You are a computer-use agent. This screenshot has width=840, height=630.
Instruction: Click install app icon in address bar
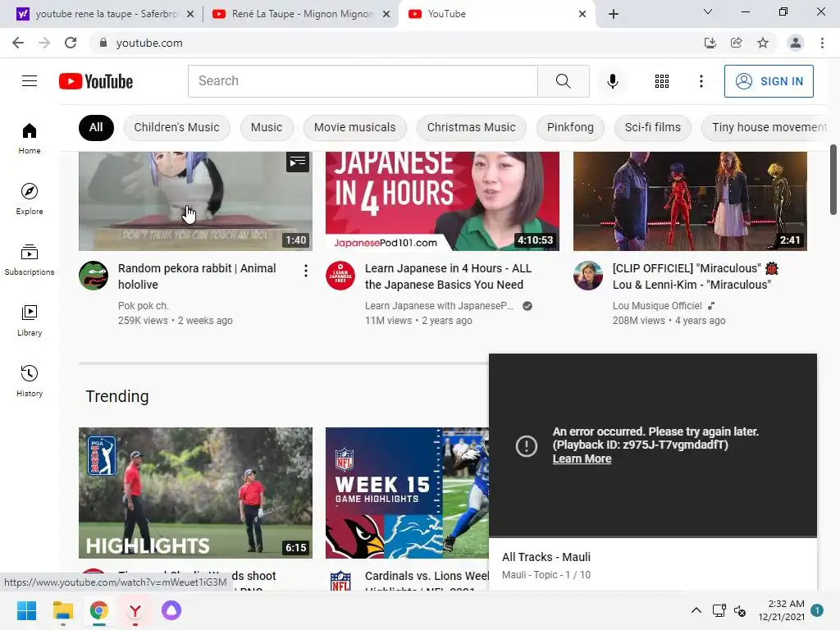pos(710,43)
